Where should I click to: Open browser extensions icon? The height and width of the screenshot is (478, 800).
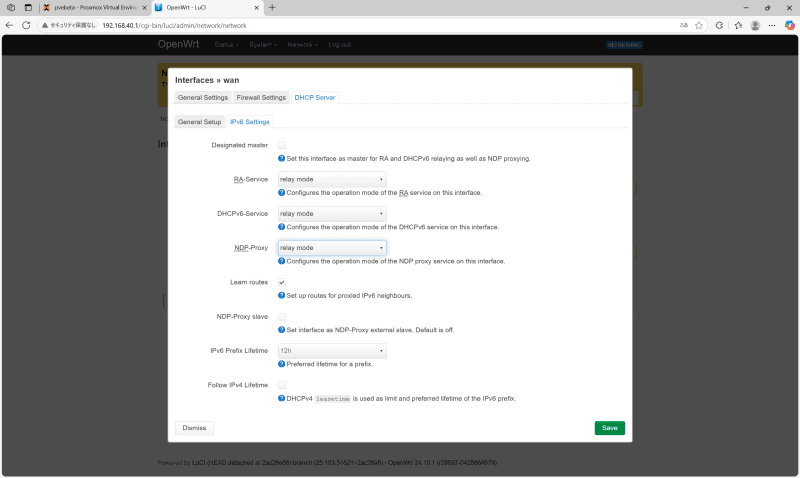pyautogui.click(x=719, y=25)
